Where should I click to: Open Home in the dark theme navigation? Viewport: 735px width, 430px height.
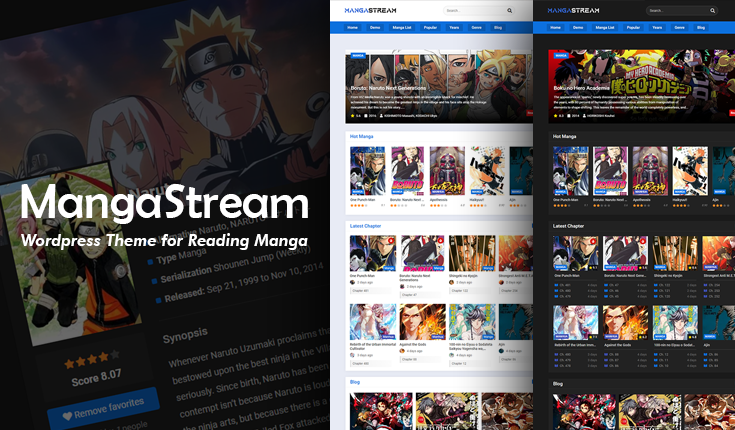(x=555, y=28)
